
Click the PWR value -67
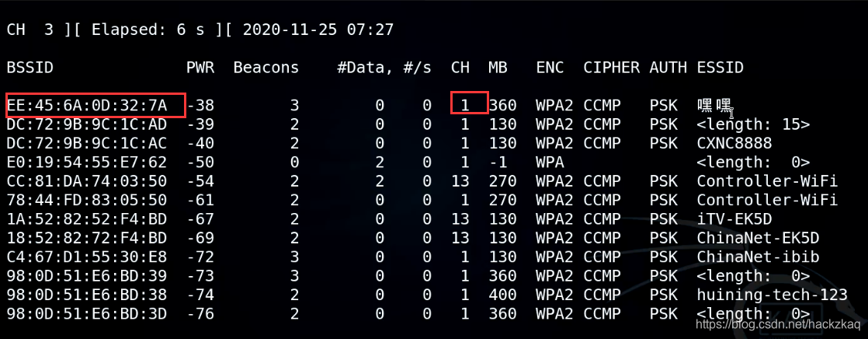[x=200, y=219]
